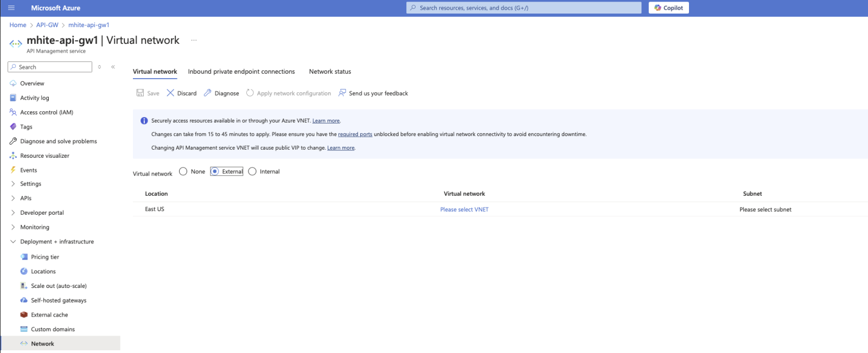Screen dimensions: 868x353
Task: Expand the APIs section
Action: [13, 198]
